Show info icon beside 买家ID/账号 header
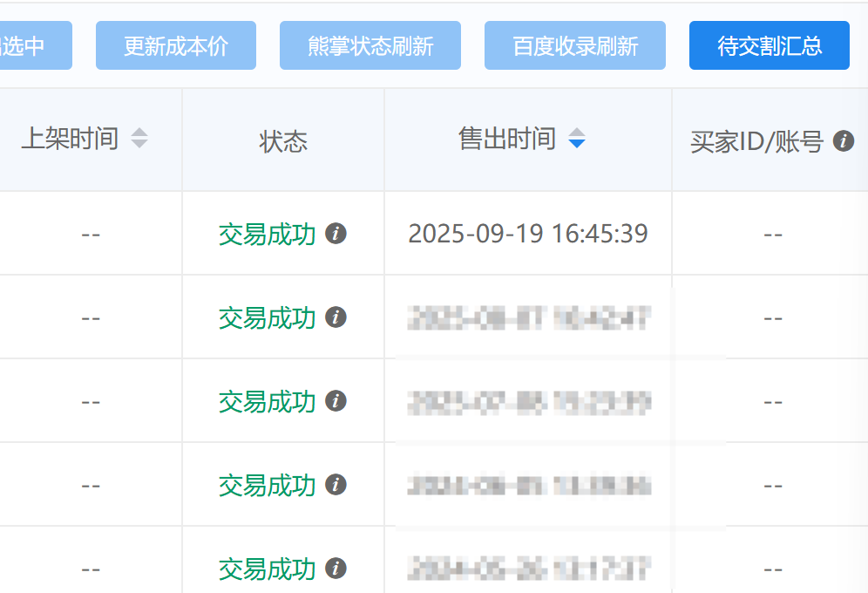 click(x=843, y=141)
